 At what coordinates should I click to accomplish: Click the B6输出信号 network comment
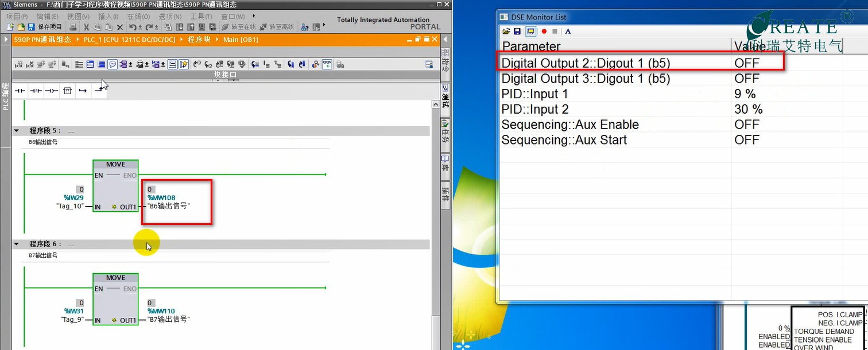coord(44,142)
